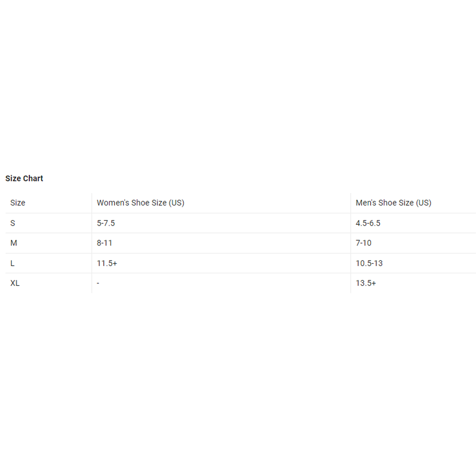Click "(US)" in the Women's column header
The height and width of the screenshot is (476, 476).
tap(176, 203)
